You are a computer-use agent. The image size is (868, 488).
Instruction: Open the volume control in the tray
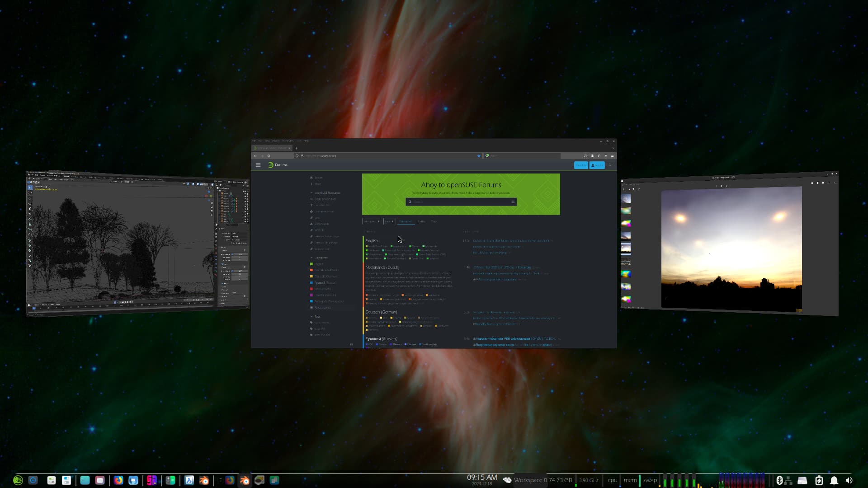pyautogui.click(x=849, y=480)
